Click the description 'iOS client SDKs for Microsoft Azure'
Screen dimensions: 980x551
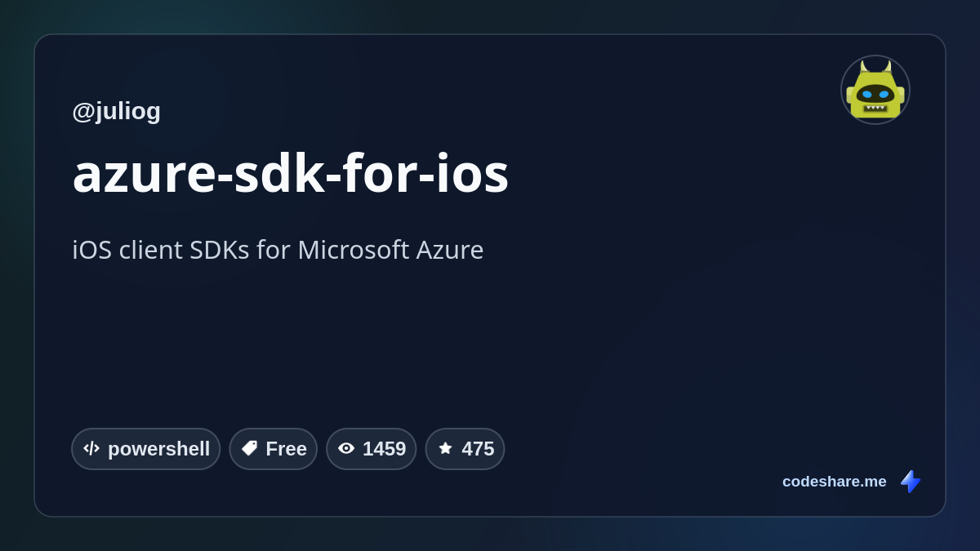pos(278,250)
